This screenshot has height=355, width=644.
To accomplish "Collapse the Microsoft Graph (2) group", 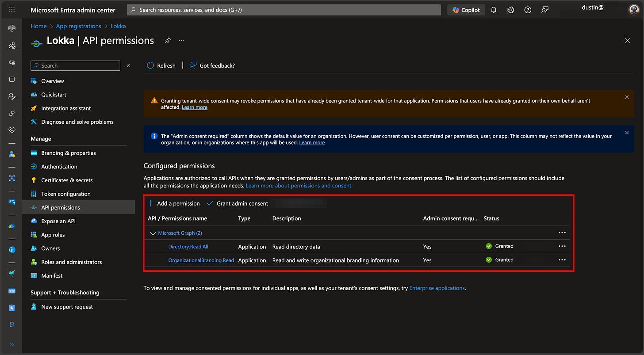I will coord(153,233).
